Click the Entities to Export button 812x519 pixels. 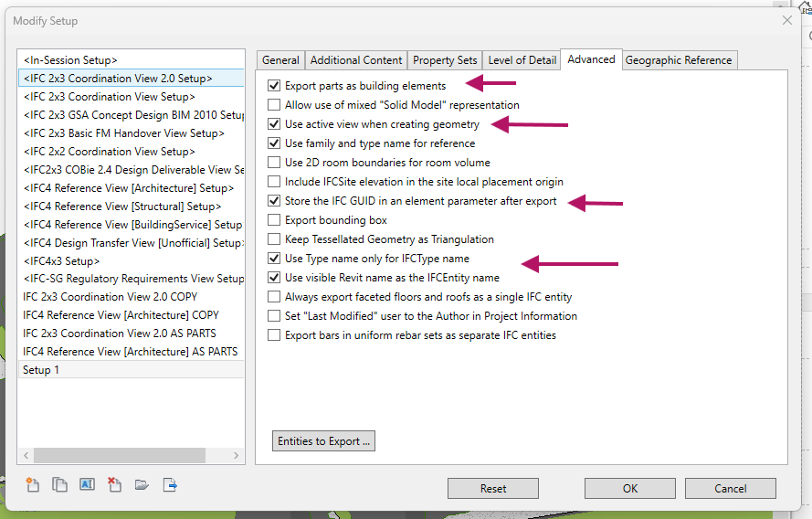pos(323,440)
